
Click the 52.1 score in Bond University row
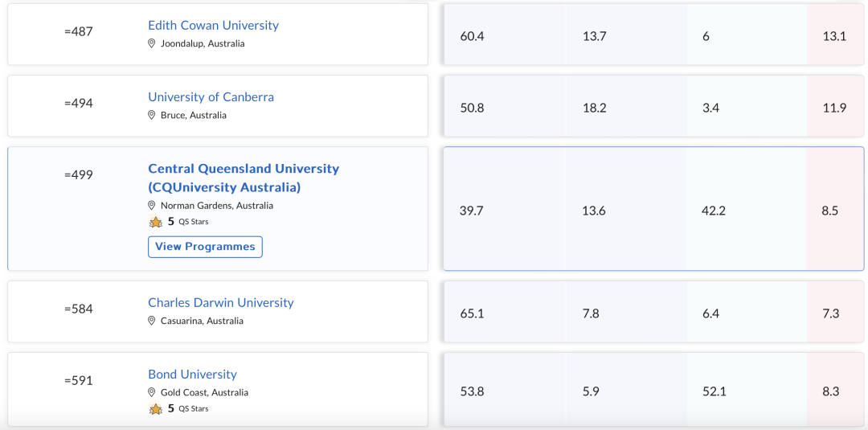[714, 391]
